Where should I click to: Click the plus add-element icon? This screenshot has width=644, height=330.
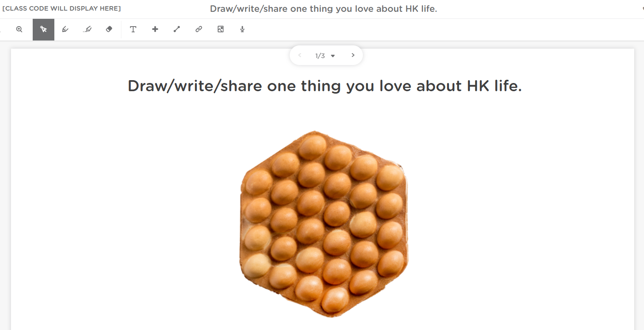click(155, 29)
